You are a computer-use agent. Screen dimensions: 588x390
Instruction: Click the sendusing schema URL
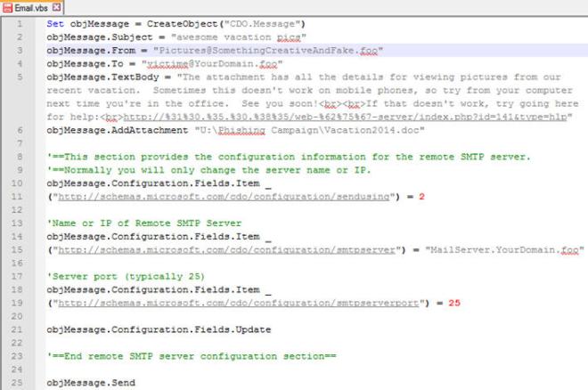224,197
